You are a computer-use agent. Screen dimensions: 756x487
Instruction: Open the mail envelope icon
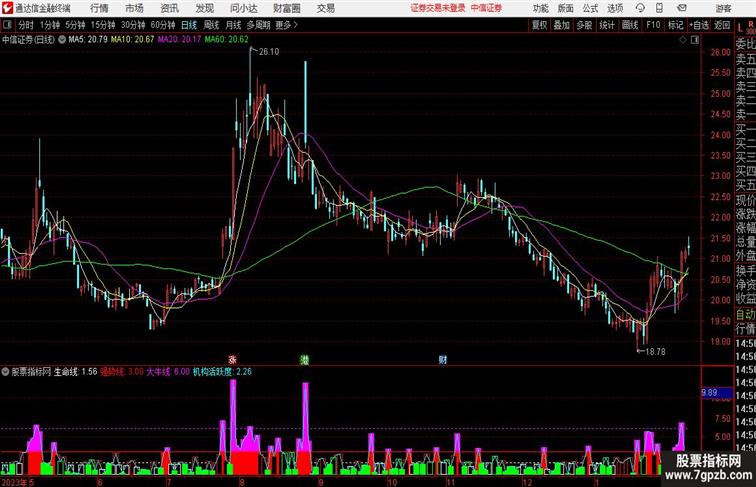tap(682, 8)
